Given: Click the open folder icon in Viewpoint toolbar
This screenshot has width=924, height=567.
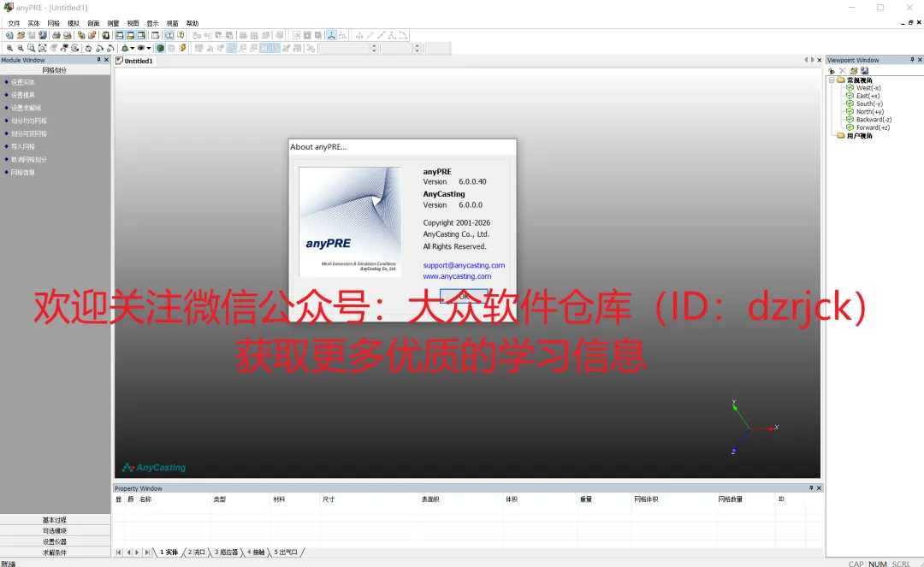Looking at the screenshot, I should [853, 71].
